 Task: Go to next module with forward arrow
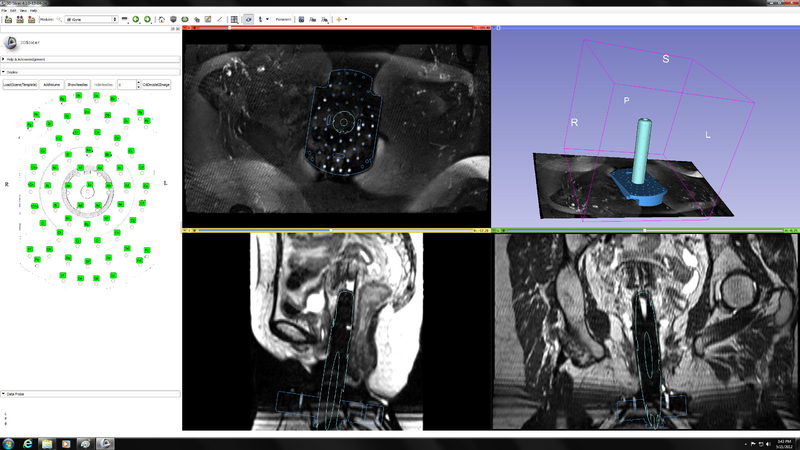point(149,19)
